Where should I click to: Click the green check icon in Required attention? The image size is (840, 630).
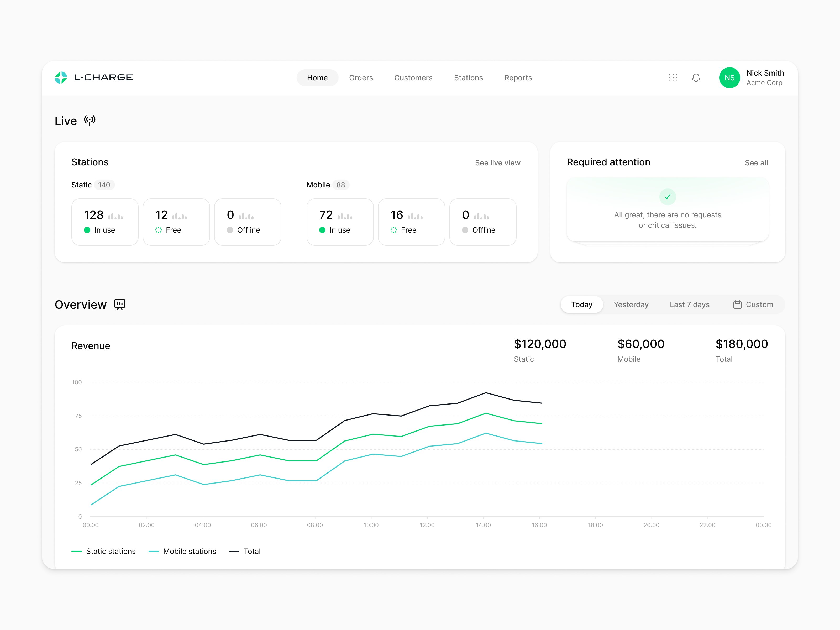tap(668, 197)
